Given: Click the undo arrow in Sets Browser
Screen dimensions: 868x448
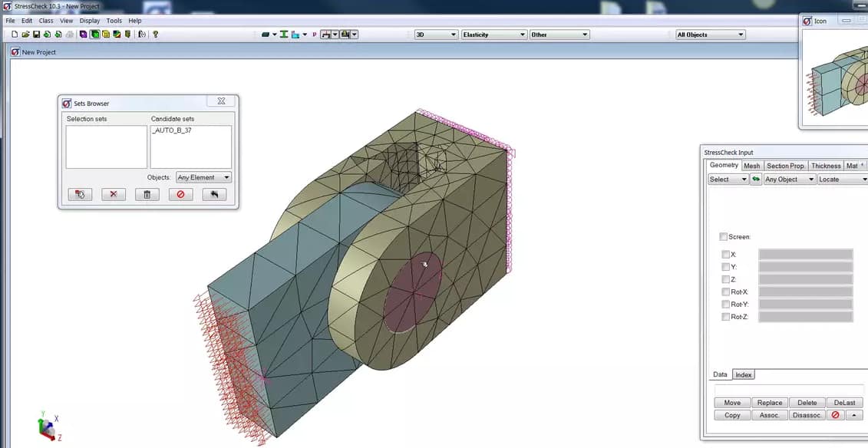Looking at the screenshot, I should [x=214, y=195].
